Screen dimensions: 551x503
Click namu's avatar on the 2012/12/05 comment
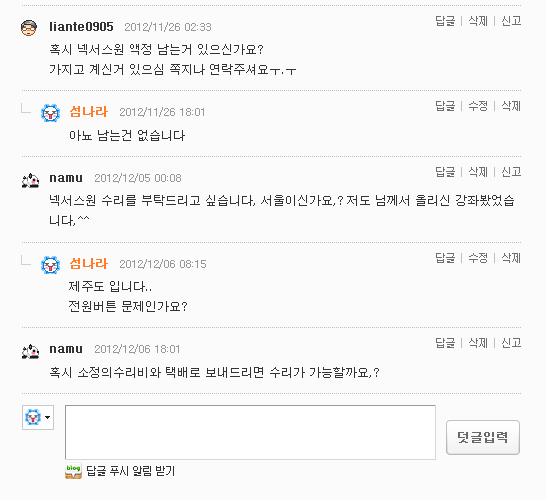pyautogui.click(x=30, y=180)
